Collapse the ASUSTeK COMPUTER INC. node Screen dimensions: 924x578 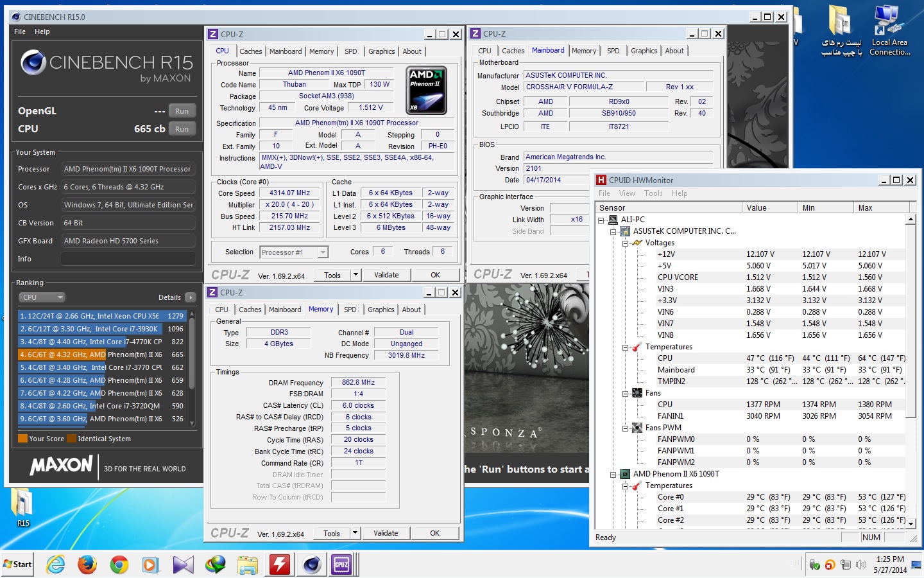click(613, 232)
